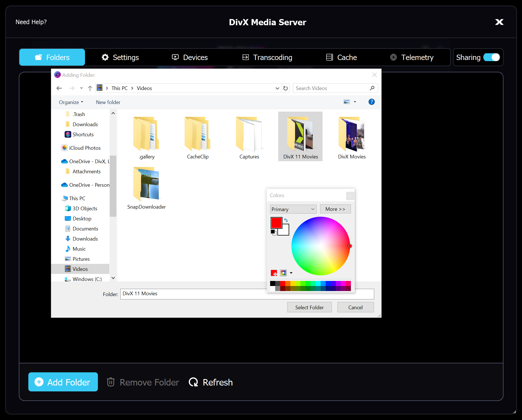Screen dimensions: 522x420
Task: Click the reset black and white icon
Action: coord(273,232)
